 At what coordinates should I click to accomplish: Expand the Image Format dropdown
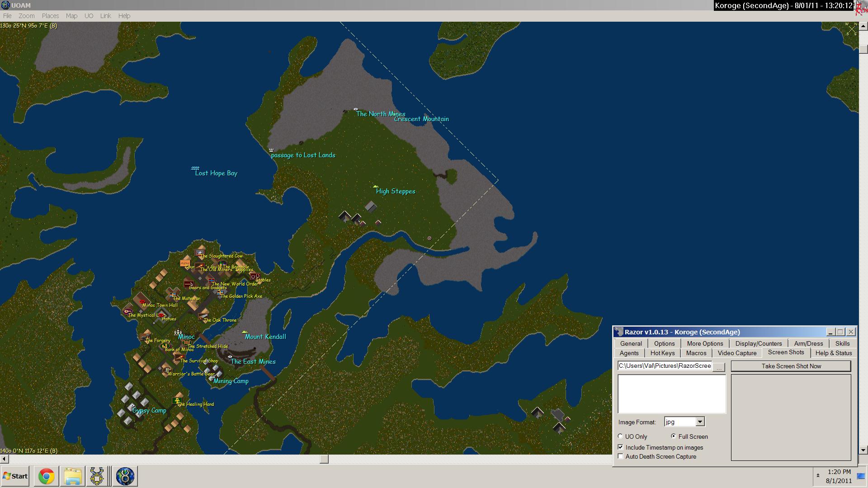(700, 422)
